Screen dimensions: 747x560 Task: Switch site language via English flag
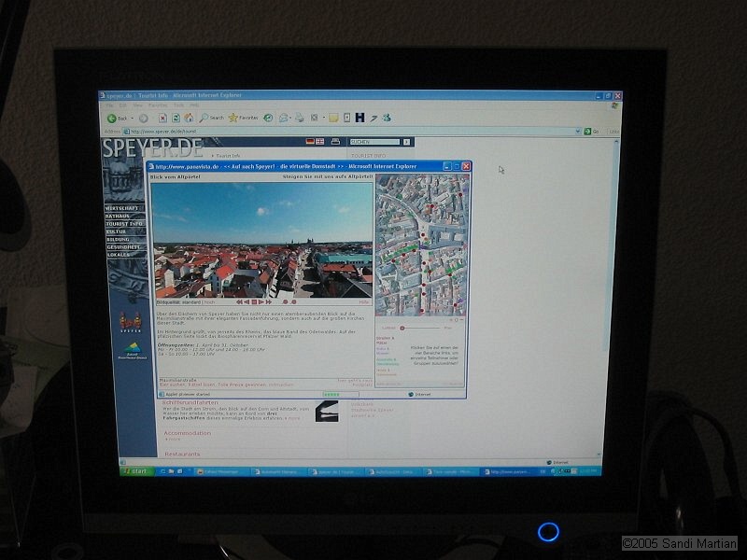click(319, 142)
